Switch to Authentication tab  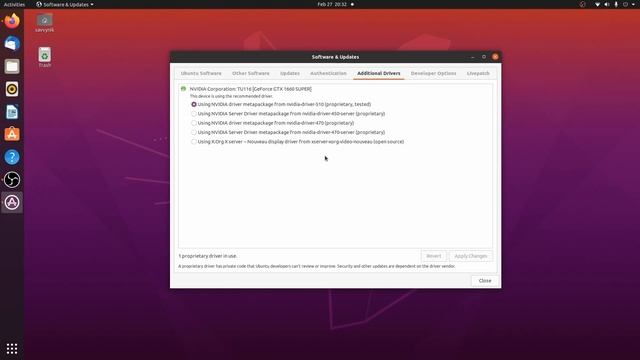click(x=328, y=73)
